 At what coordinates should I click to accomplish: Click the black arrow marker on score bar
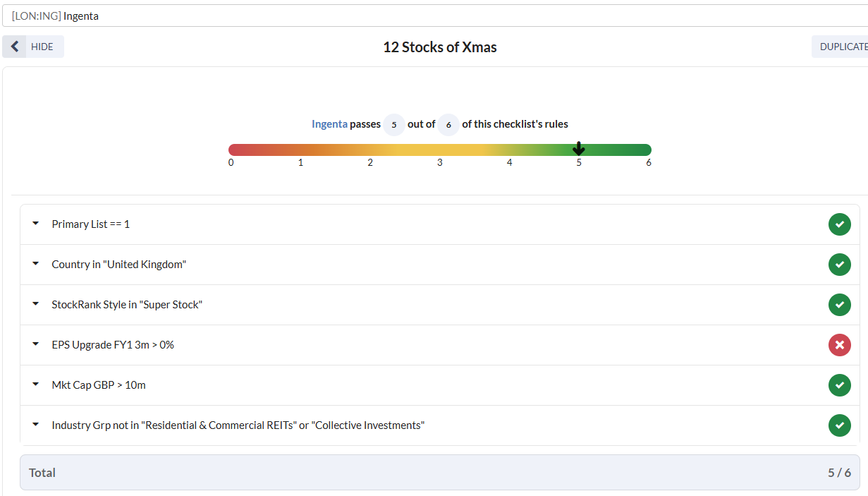click(x=578, y=148)
